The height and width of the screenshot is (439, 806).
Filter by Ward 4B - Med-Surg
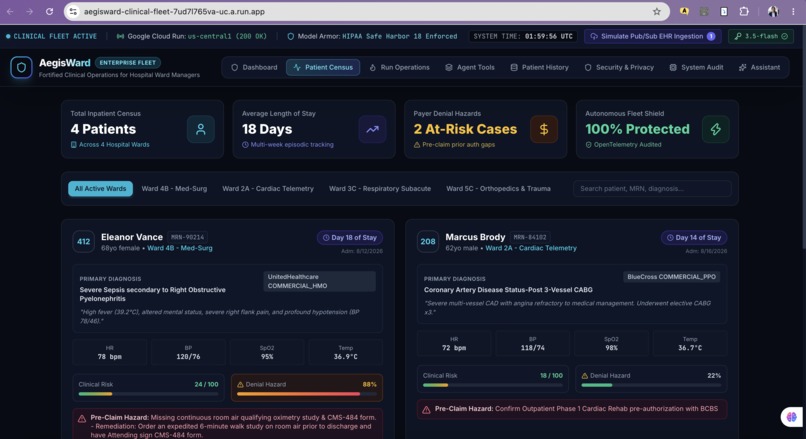point(174,189)
